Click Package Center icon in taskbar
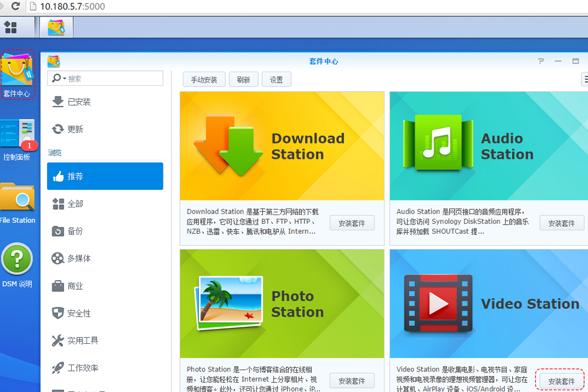The height and width of the screenshot is (392, 588). pyautogui.click(x=56, y=27)
